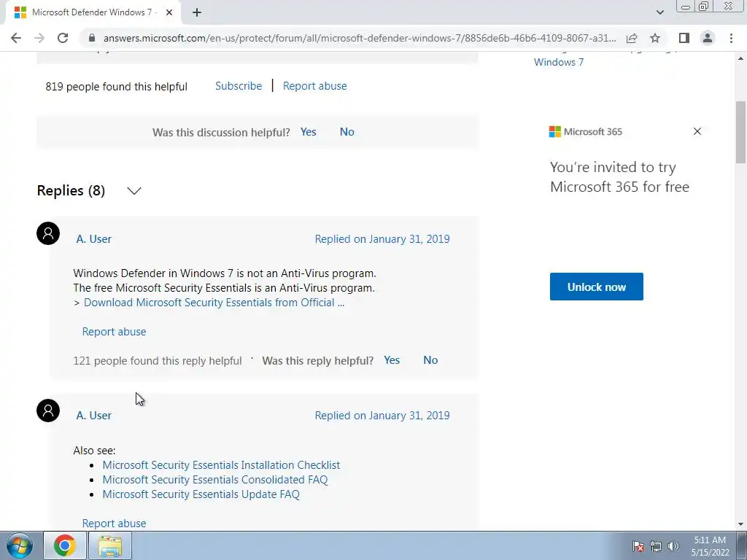Click Subscribe link
747x560 pixels.
click(x=239, y=86)
